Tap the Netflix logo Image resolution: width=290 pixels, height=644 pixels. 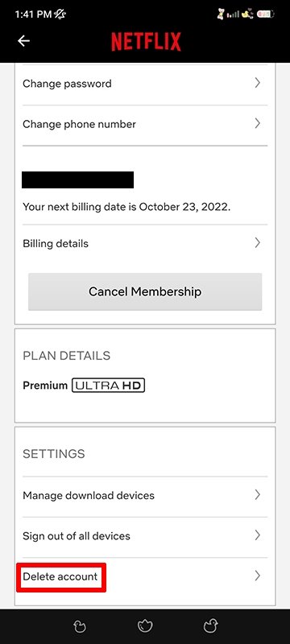pyautogui.click(x=146, y=42)
